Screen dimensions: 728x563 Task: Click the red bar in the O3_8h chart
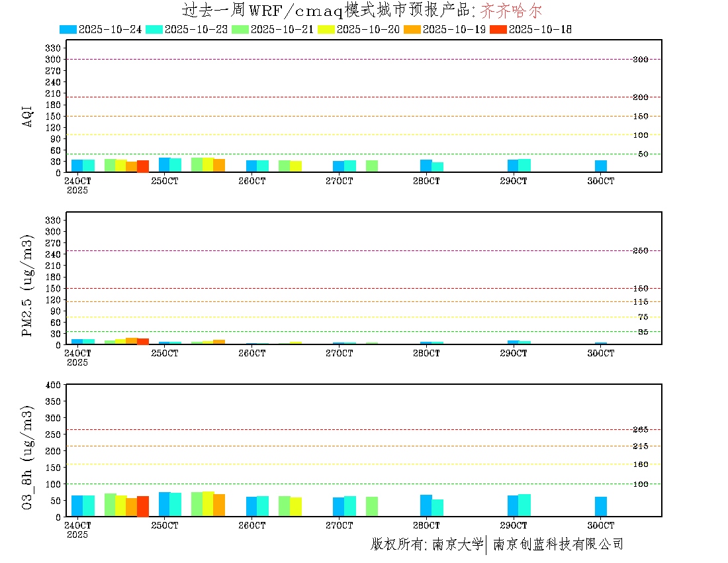tap(143, 506)
